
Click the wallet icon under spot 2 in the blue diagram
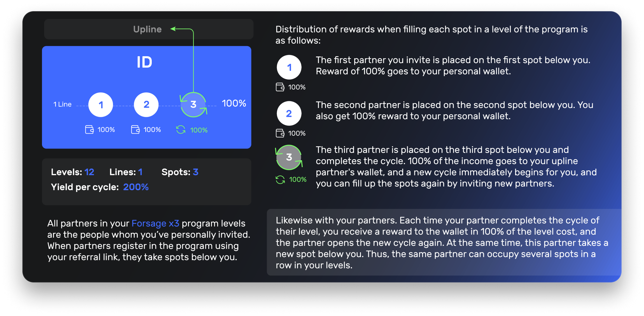135,129
